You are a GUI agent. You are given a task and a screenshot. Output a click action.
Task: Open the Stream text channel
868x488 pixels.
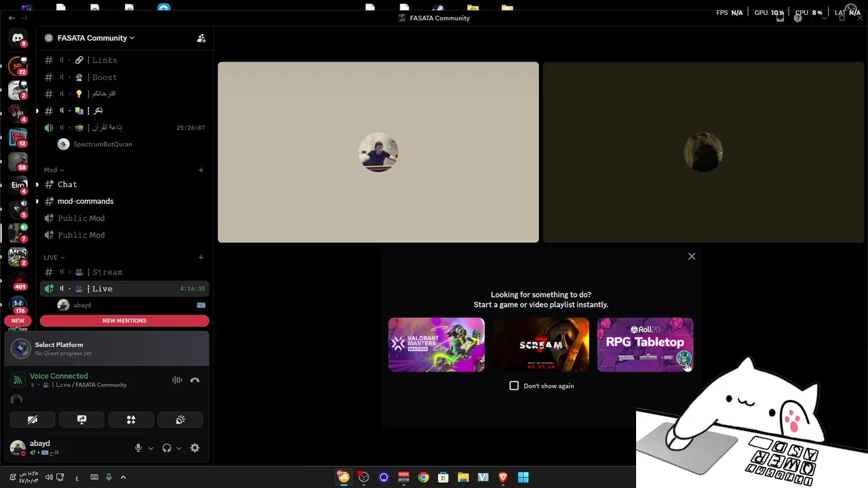click(124, 272)
